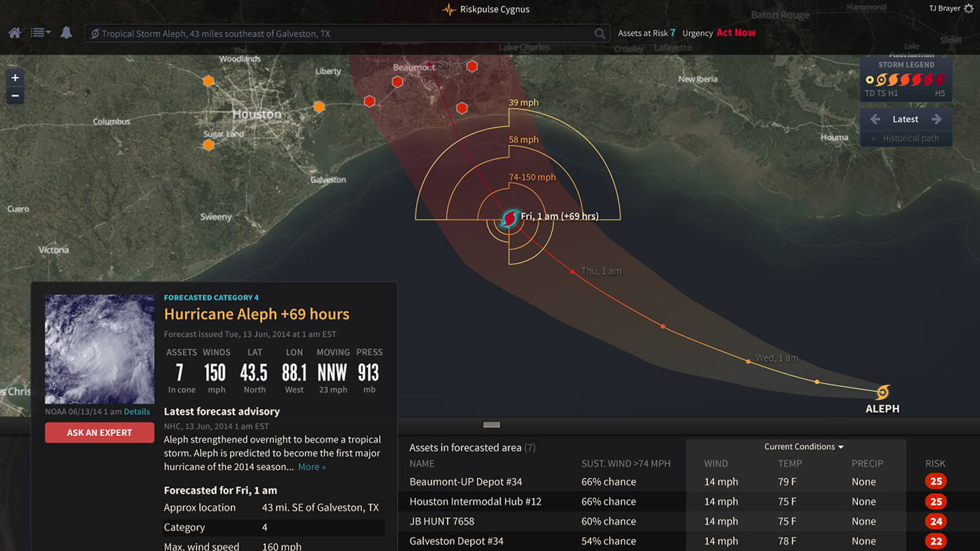Viewport: 980px width, 551px height.
Task: Click the 79 F temperature cell
Action: click(787, 482)
